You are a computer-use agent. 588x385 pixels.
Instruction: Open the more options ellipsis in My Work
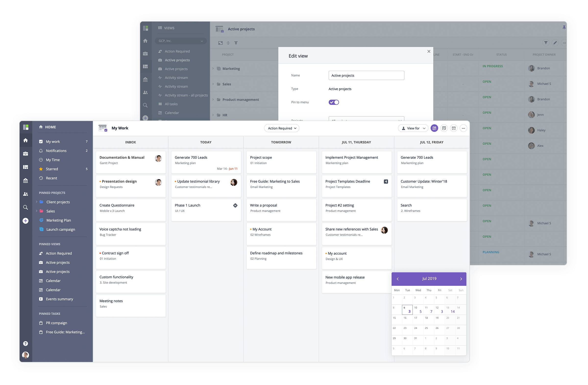point(463,128)
